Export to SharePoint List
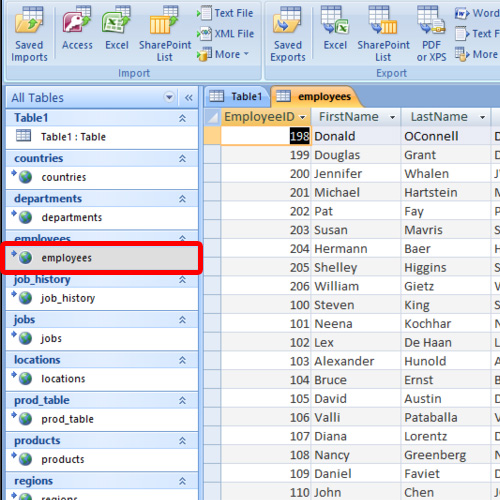Viewport: 500px width, 500px height. point(383,33)
